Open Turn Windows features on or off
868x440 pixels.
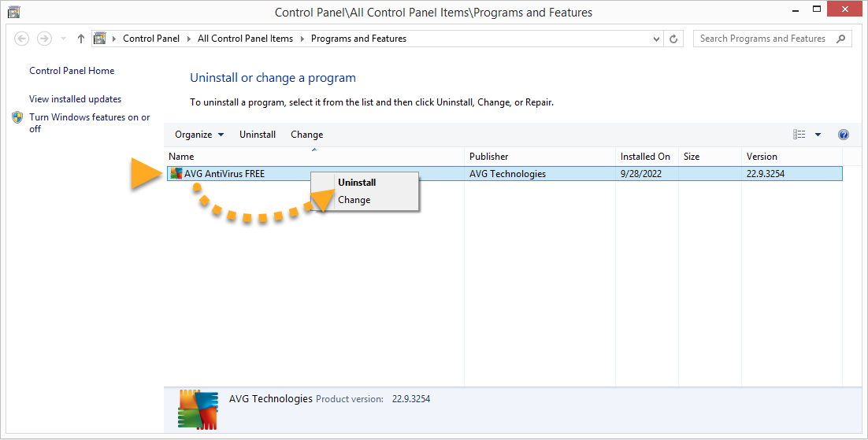point(89,117)
